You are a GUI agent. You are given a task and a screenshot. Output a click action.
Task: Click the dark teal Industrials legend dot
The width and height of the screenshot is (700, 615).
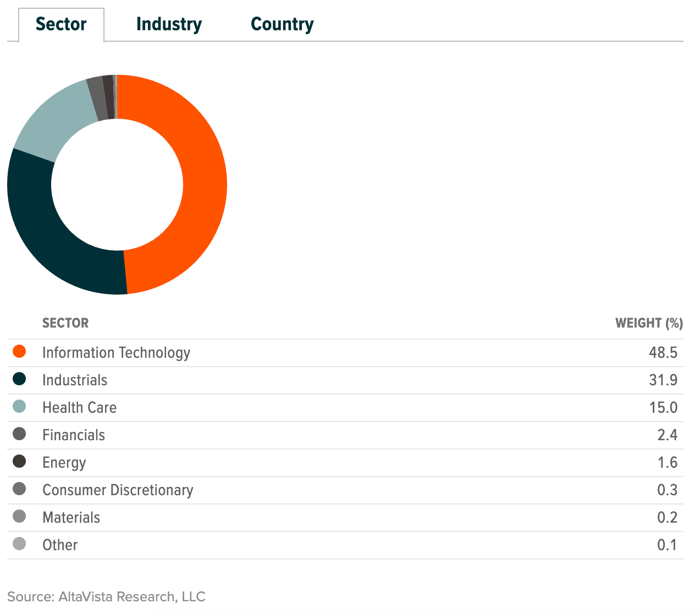tap(19, 379)
